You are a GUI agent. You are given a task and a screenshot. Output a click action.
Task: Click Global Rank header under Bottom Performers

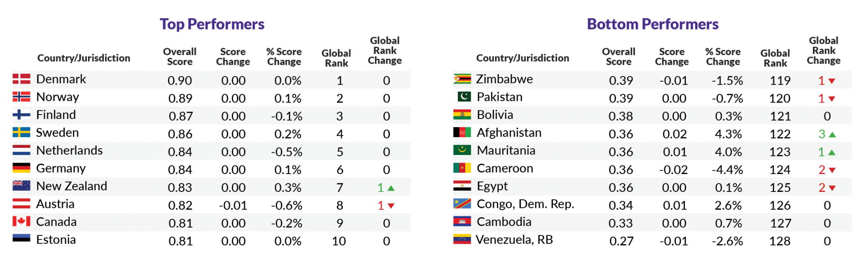[775, 58]
